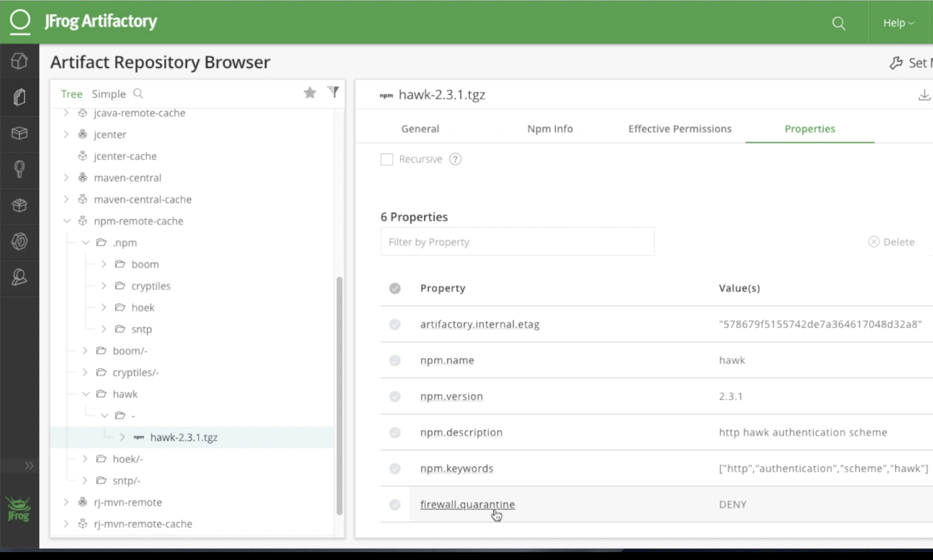Click the favorites star icon in tree panel
The width and height of the screenshot is (933, 560).
[310, 93]
